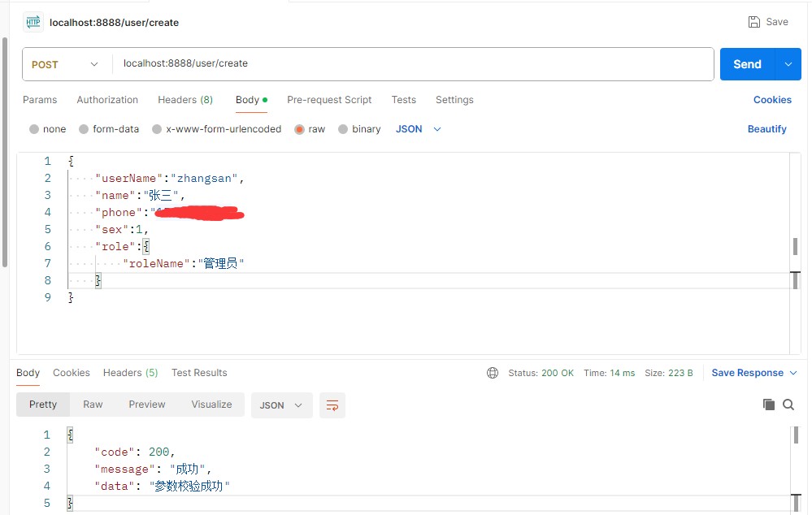Click the blue Send button

[x=747, y=64]
